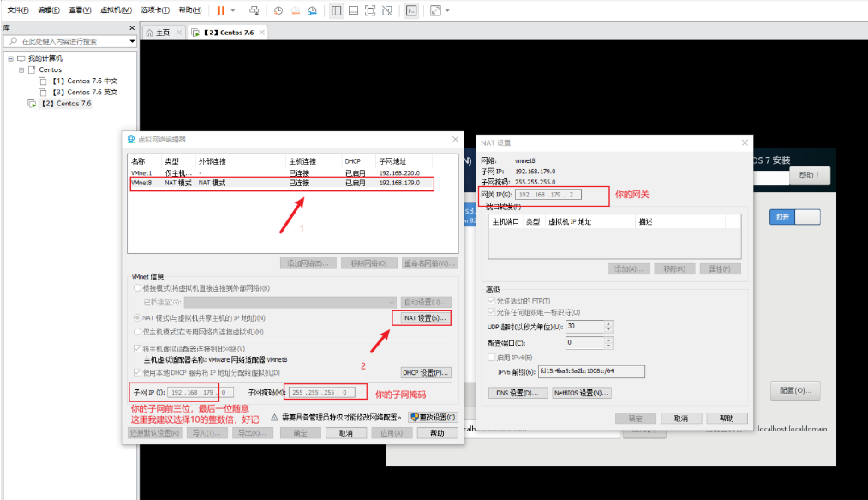Toggle the thumbnail bar view icon
The image size is (868, 500).
(x=353, y=10)
